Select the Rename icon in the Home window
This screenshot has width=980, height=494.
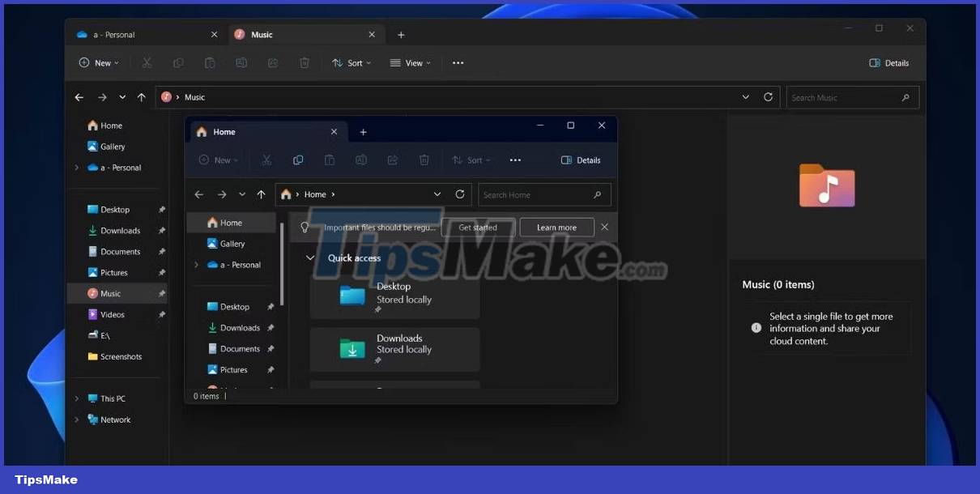click(361, 160)
